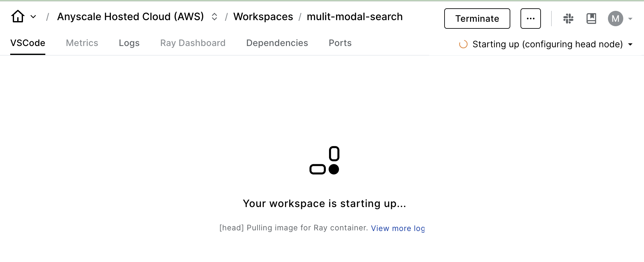This screenshot has width=644, height=262.
Task: Click the mulit-modal-search workspace name
Action: click(x=355, y=17)
